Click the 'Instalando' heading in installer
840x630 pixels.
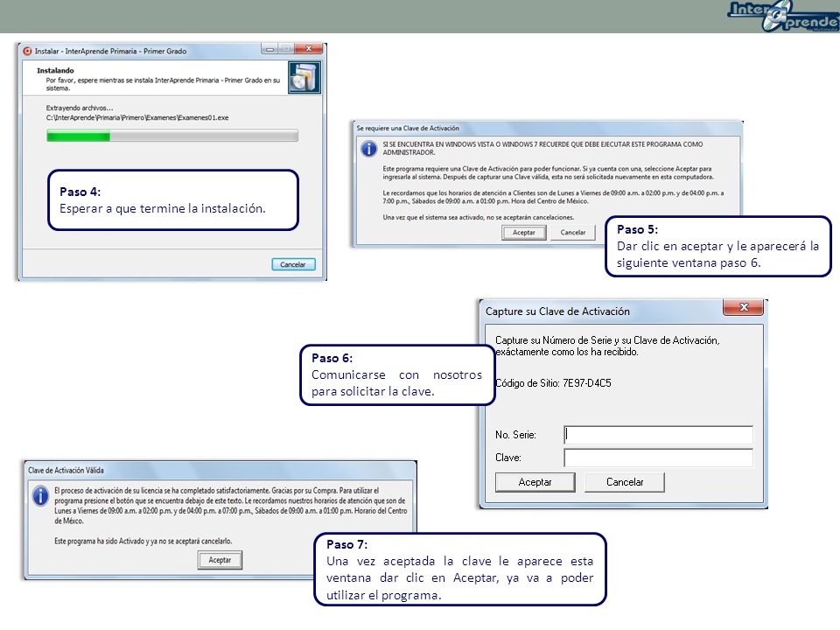pos(55,70)
